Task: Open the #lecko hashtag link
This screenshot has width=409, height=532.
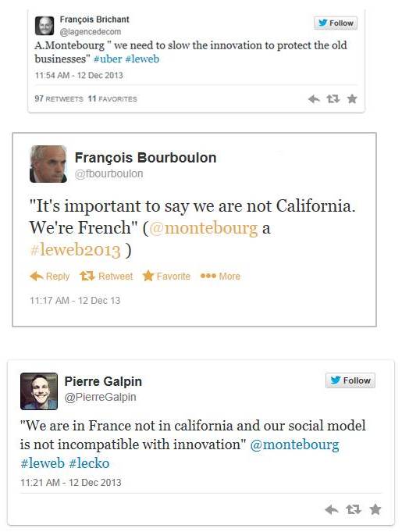Action: (x=89, y=463)
